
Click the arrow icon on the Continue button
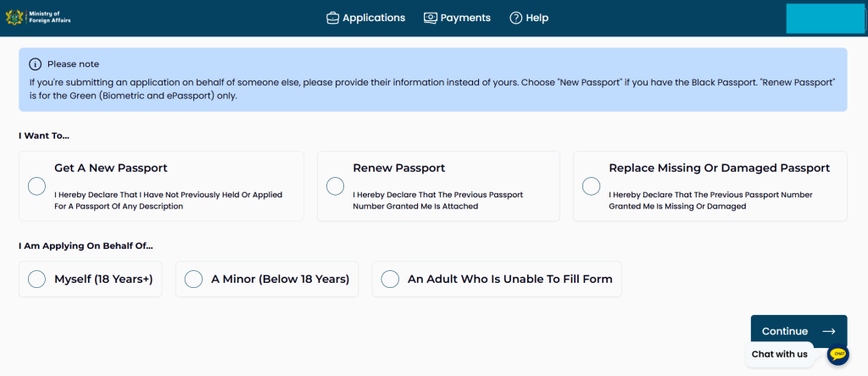(x=828, y=331)
